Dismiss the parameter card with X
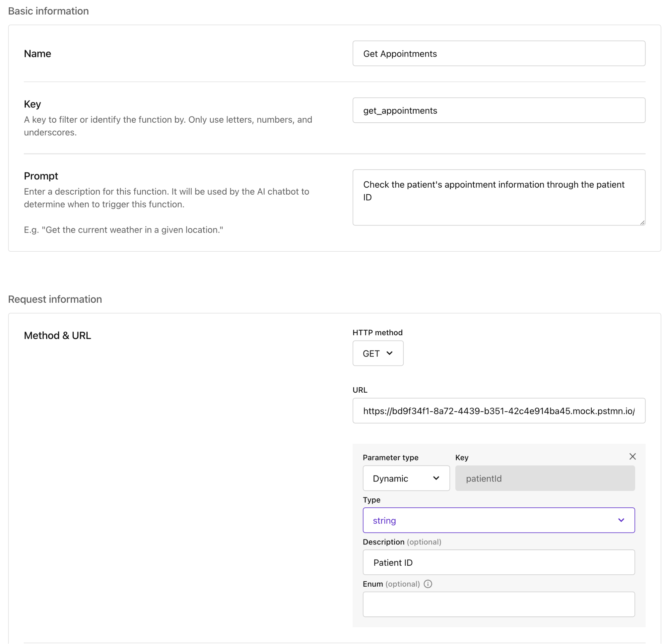The image size is (663, 644). tap(632, 456)
